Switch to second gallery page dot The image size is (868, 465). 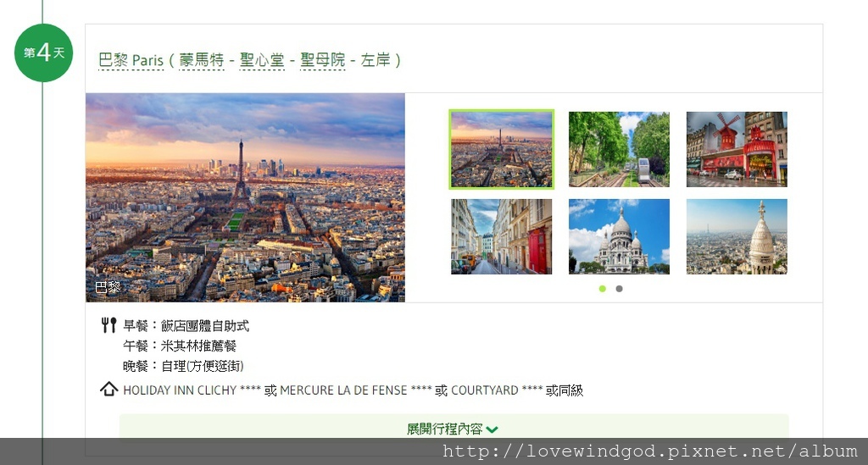click(x=620, y=289)
